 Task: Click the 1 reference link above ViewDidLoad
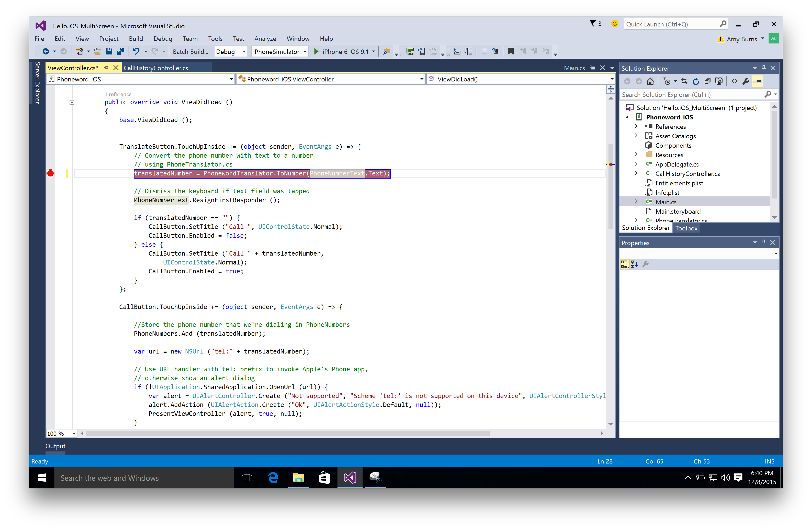coord(118,94)
